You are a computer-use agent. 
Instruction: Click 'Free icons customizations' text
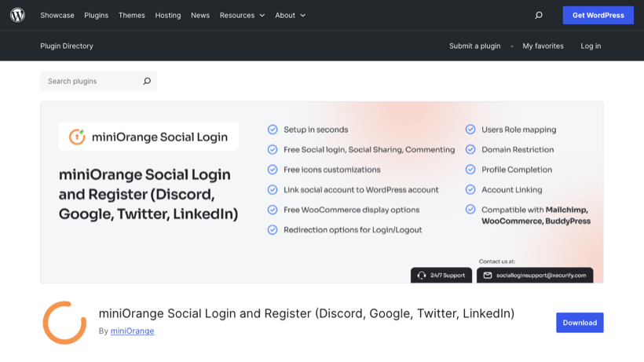(332, 170)
